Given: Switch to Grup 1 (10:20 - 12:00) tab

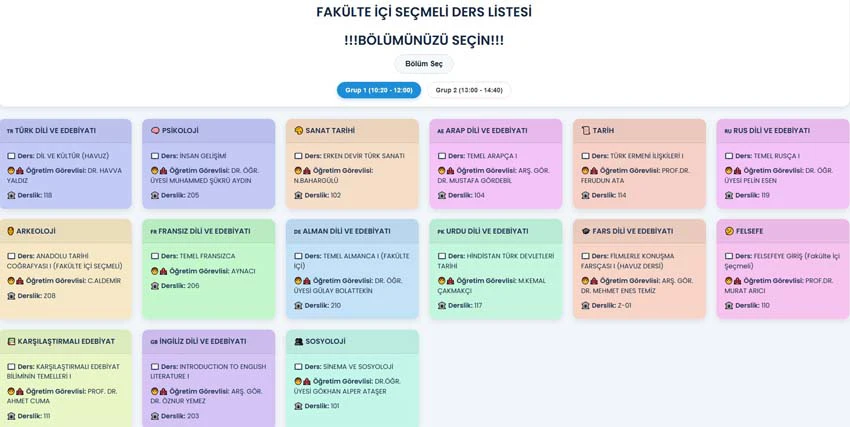Looking at the screenshot, I should pos(379,90).
